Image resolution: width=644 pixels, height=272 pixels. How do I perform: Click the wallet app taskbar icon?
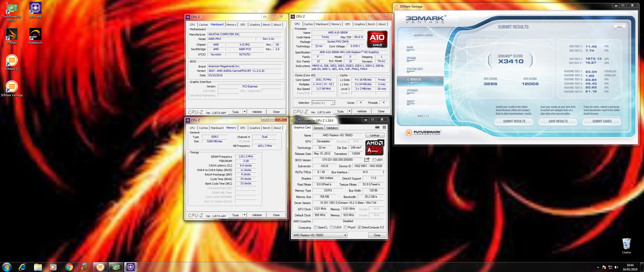coord(85,267)
